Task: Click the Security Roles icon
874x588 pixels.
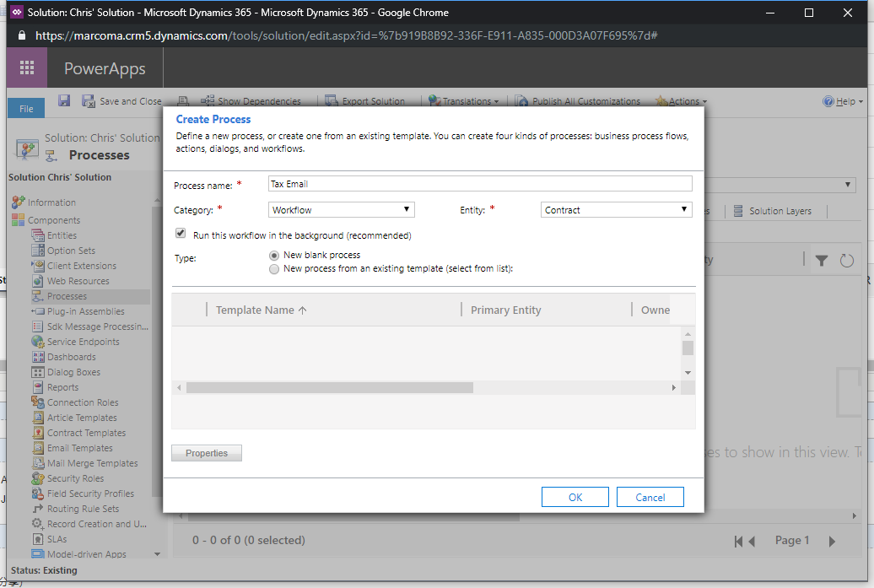Action: coord(38,478)
